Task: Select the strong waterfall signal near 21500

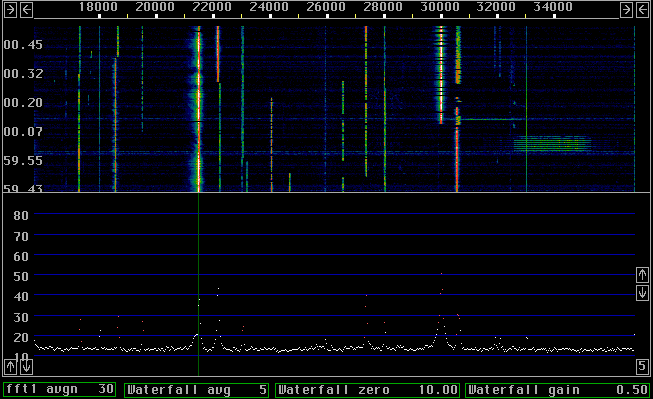Action: pos(199,108)
